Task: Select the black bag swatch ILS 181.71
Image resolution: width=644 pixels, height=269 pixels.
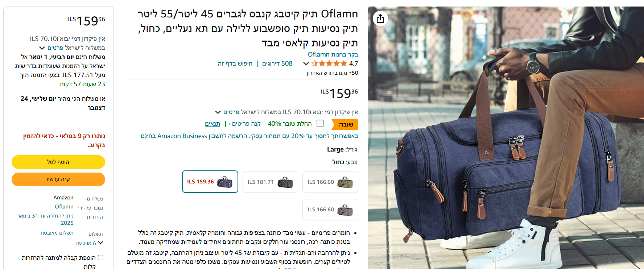Action: tap(270, 182)
